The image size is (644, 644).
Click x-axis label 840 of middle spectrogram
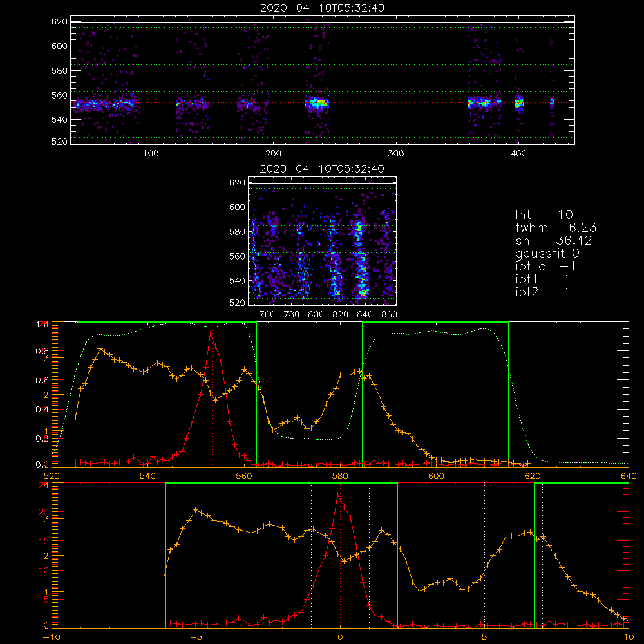[365, 315]
